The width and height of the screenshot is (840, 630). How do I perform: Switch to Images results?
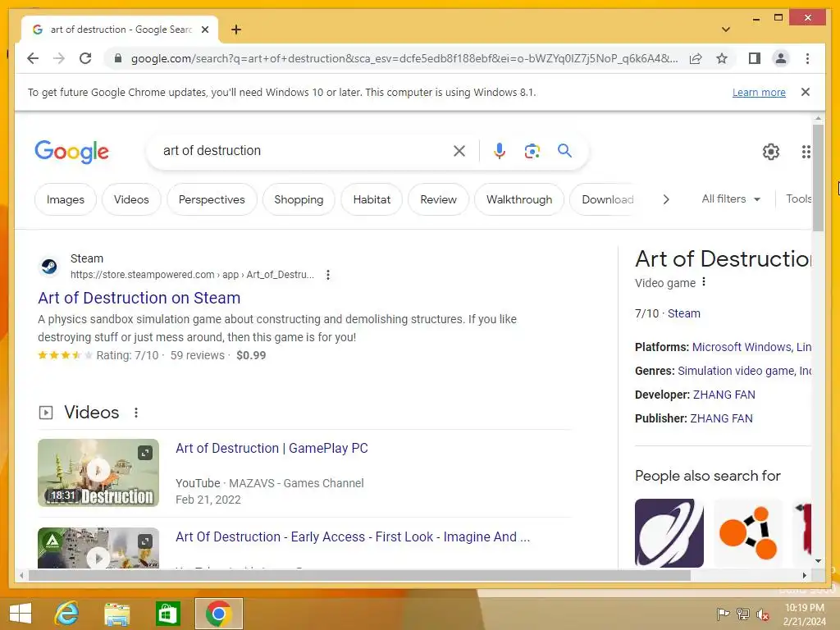66,199
